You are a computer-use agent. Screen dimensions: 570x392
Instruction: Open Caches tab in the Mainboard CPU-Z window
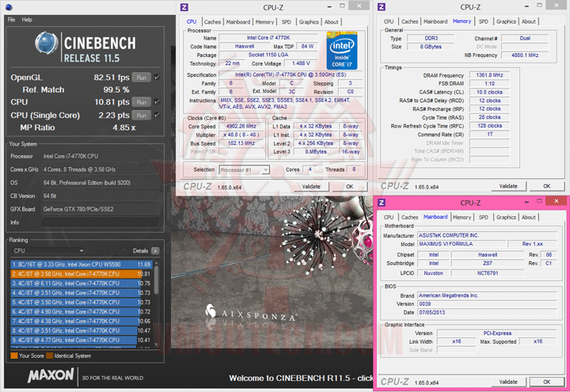pyautogui.click(x=410, y=217)
